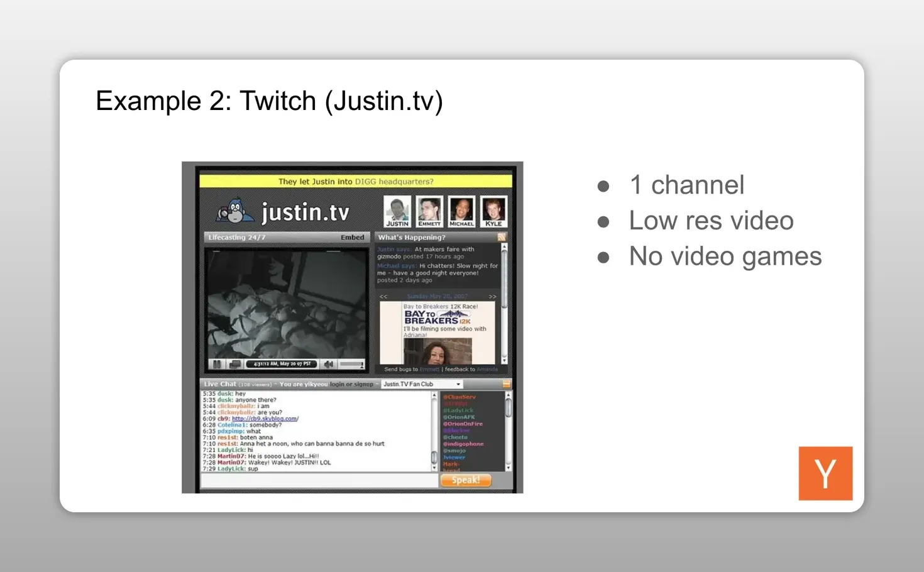Pause the lifecasting video

tap(217, 364)
